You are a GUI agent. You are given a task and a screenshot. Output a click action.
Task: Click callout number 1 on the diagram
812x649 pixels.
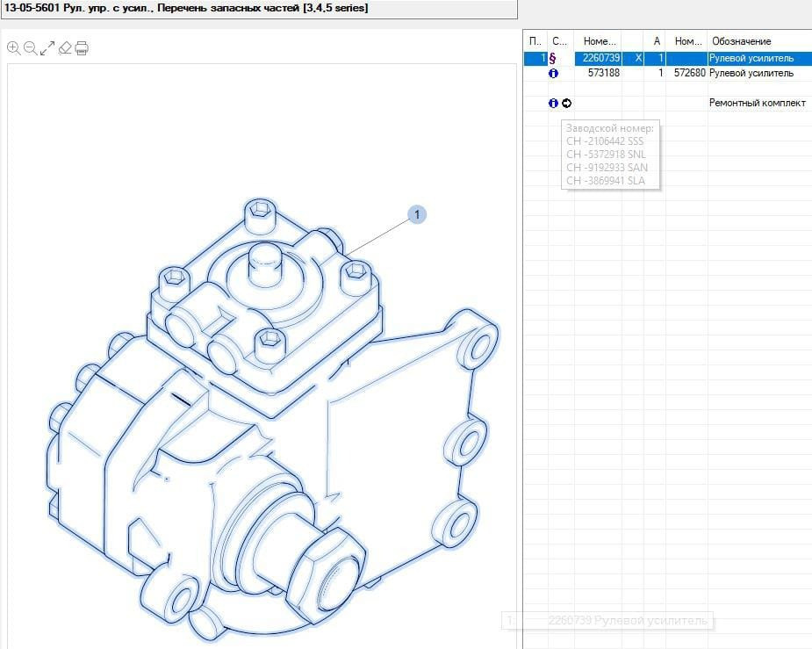pos(417,214)
